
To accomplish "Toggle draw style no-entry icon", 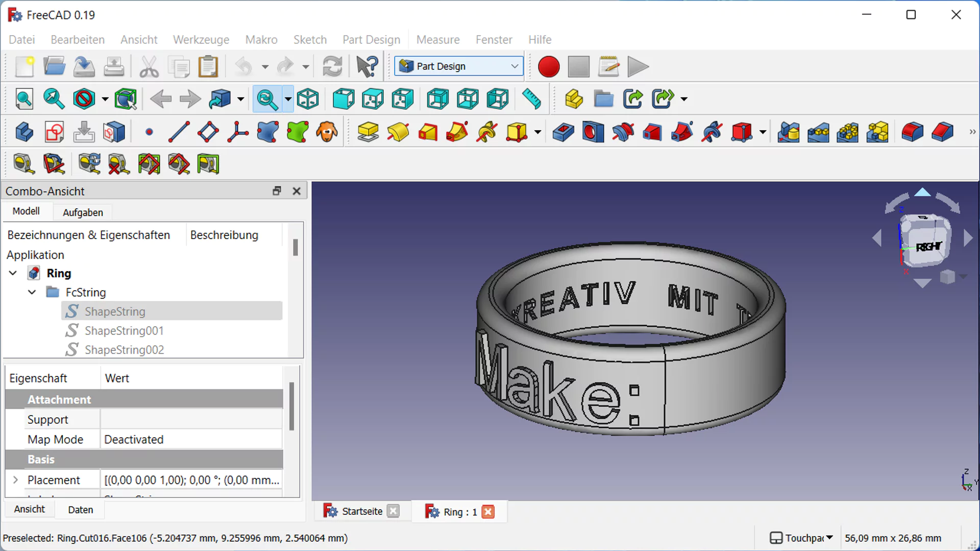I will pyautogui.click(x=84, y=99).
